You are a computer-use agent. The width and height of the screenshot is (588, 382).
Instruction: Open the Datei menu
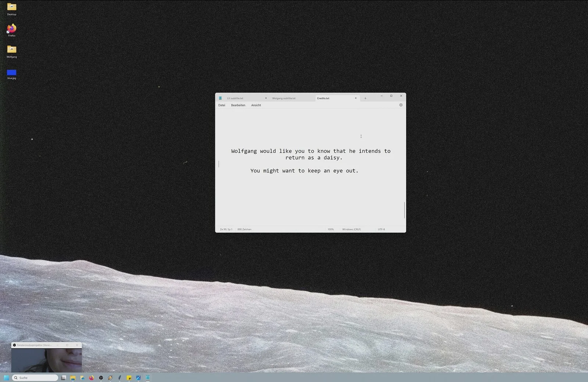222,105
